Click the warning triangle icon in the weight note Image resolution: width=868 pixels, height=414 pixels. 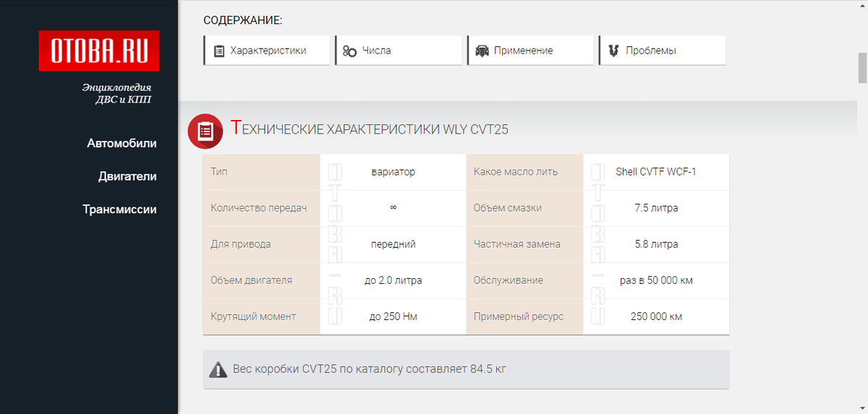218,369
